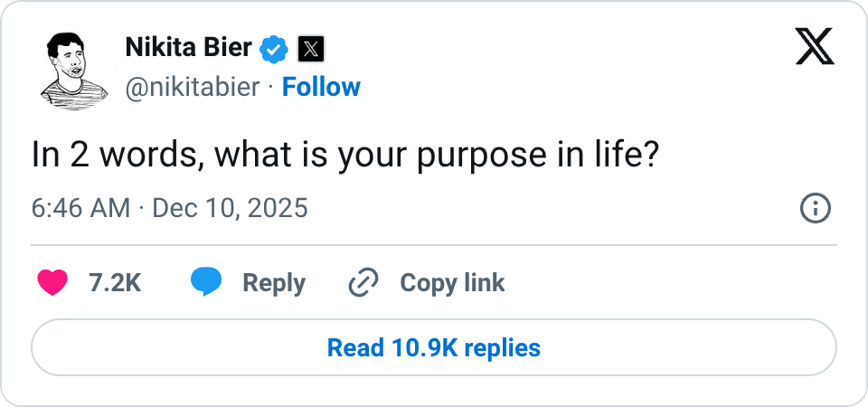This screenshot has height=407, width=868.
Task: Click the Reply text label
Action: tap(274, 283)
